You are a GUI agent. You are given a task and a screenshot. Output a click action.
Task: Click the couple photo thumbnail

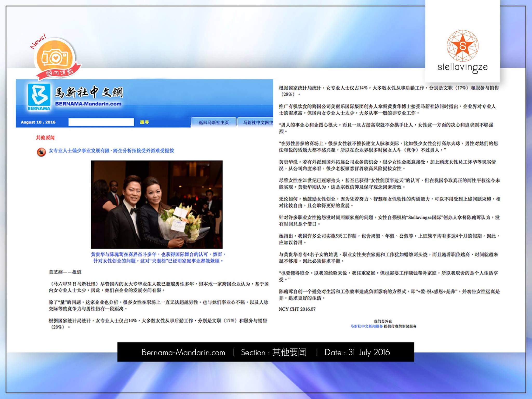point(157,204)
